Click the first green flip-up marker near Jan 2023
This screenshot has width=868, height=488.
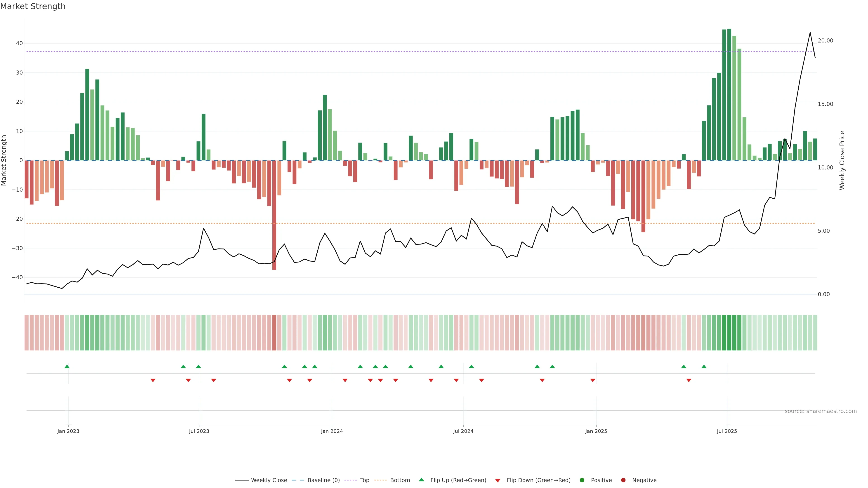click(x=67, y=366)
